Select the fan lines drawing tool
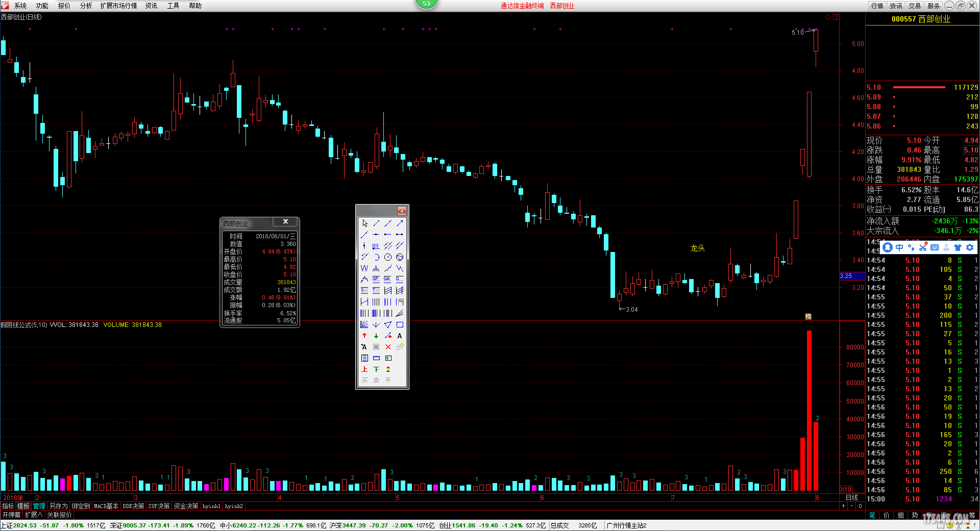The height and width of the screenshot is (531, 980). click(x=364, y=324)
